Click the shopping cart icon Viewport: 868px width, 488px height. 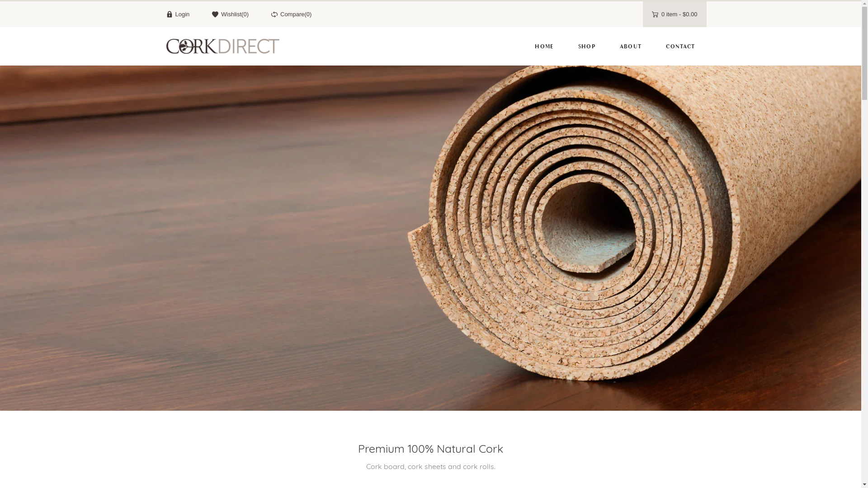point(655,14)
